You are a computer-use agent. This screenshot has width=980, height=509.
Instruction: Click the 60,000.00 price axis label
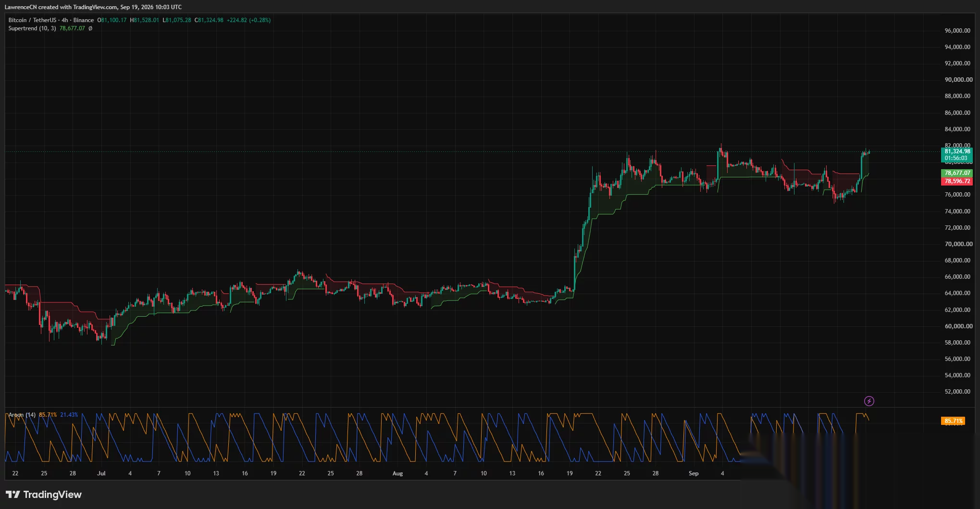(x=958, y=326)
